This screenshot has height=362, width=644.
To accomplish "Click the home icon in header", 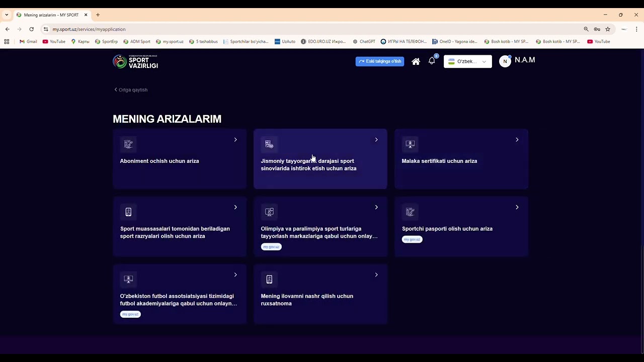I will pyautogui.click(x=416, y=61).
